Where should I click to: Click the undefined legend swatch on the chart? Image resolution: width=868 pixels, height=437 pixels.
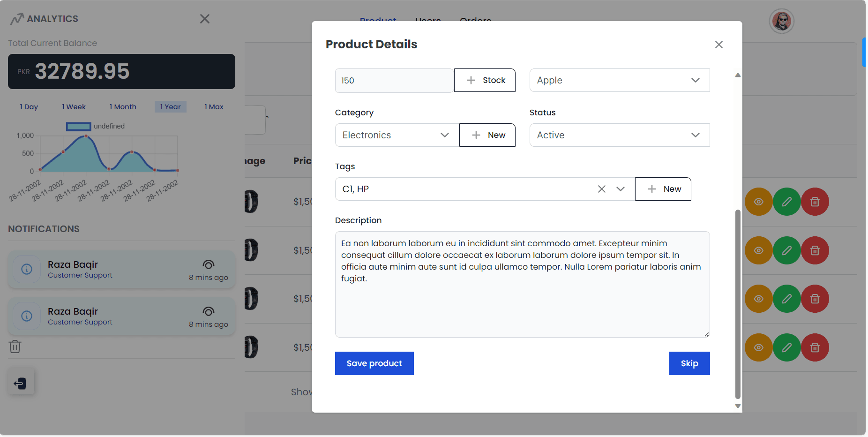[78, 126]
